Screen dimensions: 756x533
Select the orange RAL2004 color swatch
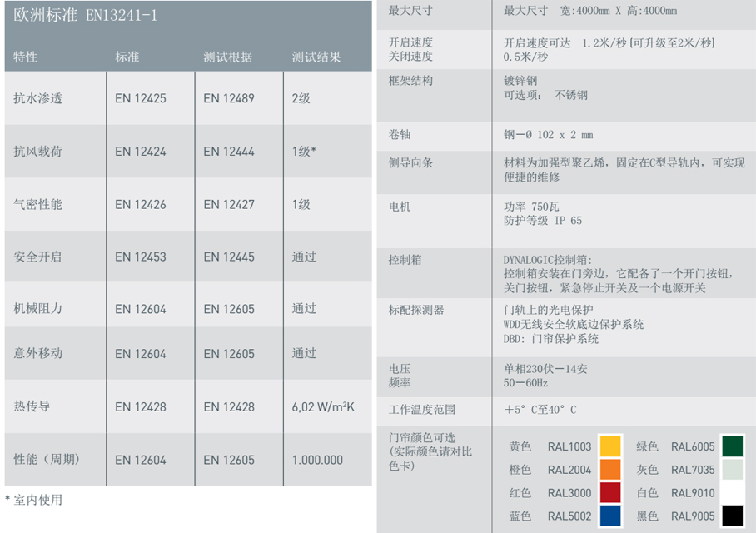610,470
